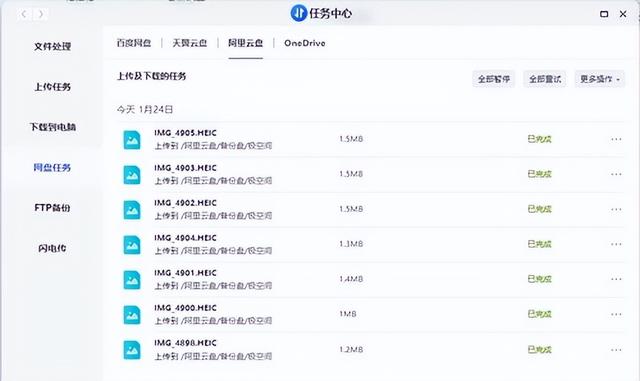Go back with the left arrow

click(x=24, y=14)
